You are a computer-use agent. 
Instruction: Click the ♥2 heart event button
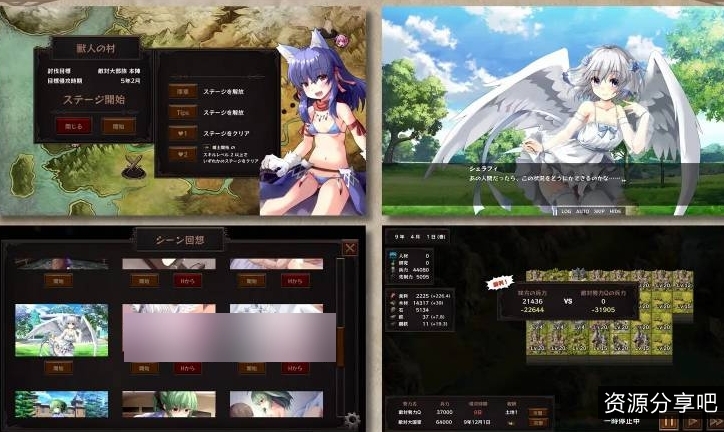pos(183,154)
